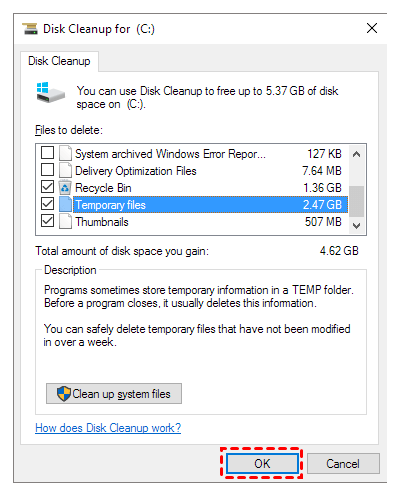Viewport: 393px width, 496px height.
Task: Click the shield icon on Clean up system files
Action: (63, 394)
